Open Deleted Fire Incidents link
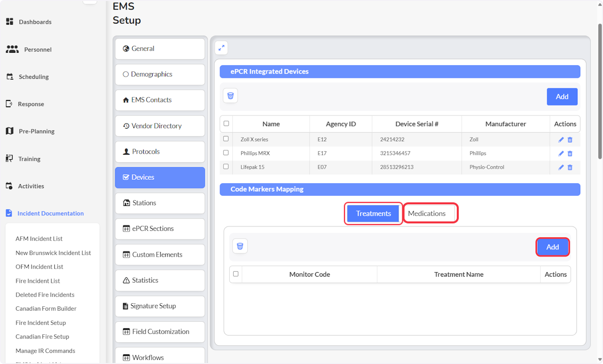The height and width of the screenshot is (364, 603). coord(45,295)
